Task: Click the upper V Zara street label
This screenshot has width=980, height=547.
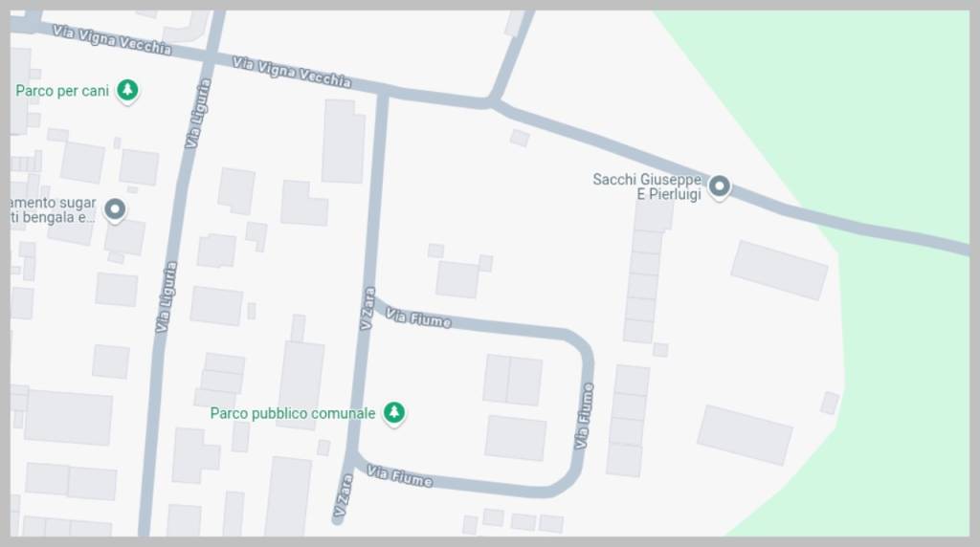Action: 367,309
